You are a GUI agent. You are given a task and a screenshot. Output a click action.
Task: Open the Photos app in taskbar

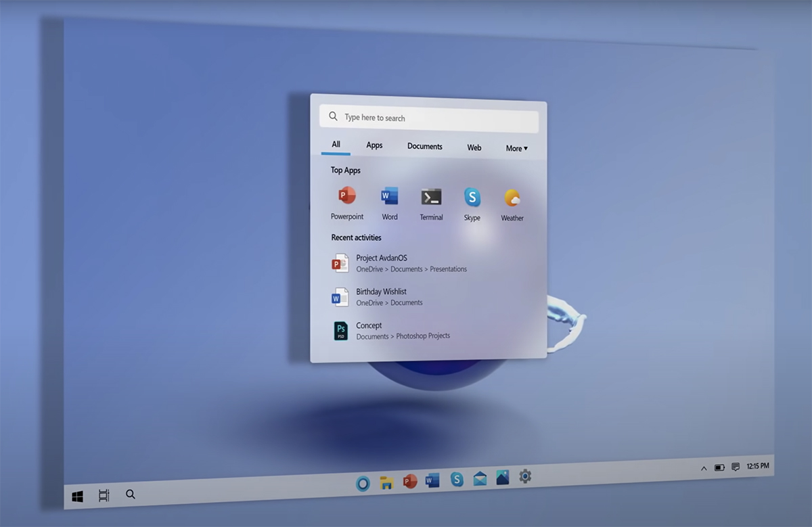coord(502,478)
